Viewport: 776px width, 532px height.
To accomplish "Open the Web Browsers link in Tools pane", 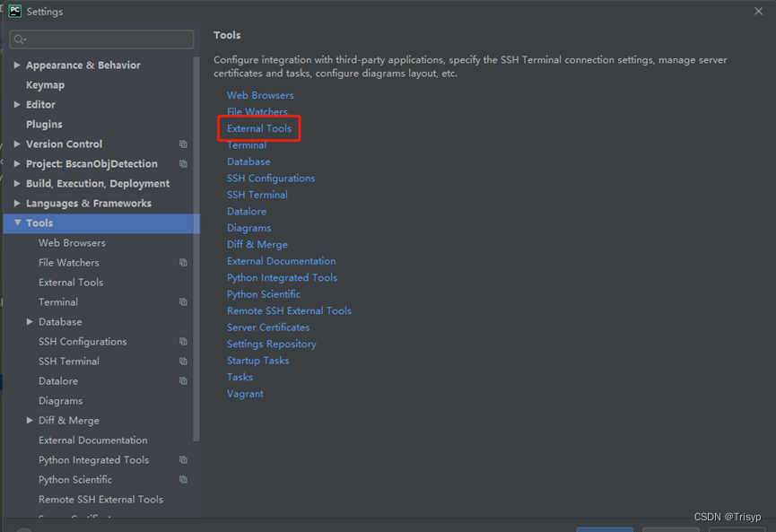I will click(x=260, y=95).
